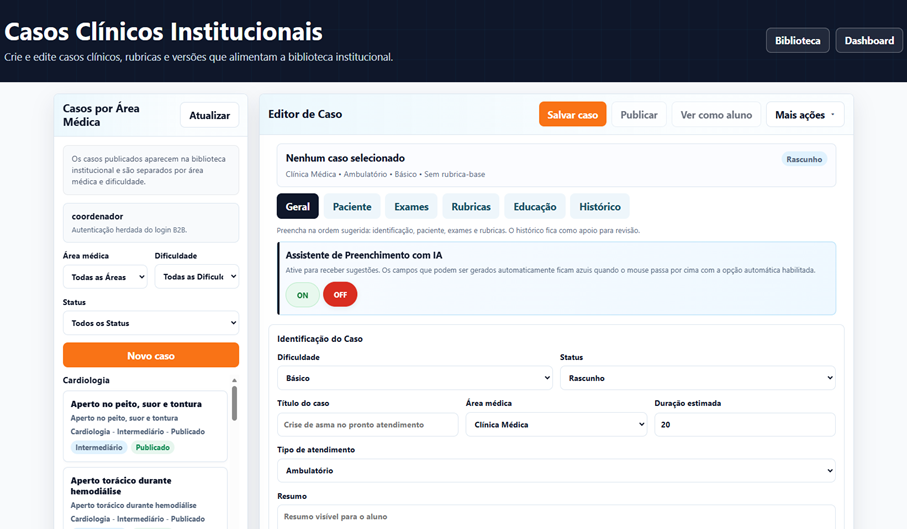This screenshot has height=529, width=907.
Task: Open the Mais ações dropdown menu
Action: pyautogui.click(x=805, y=114)
